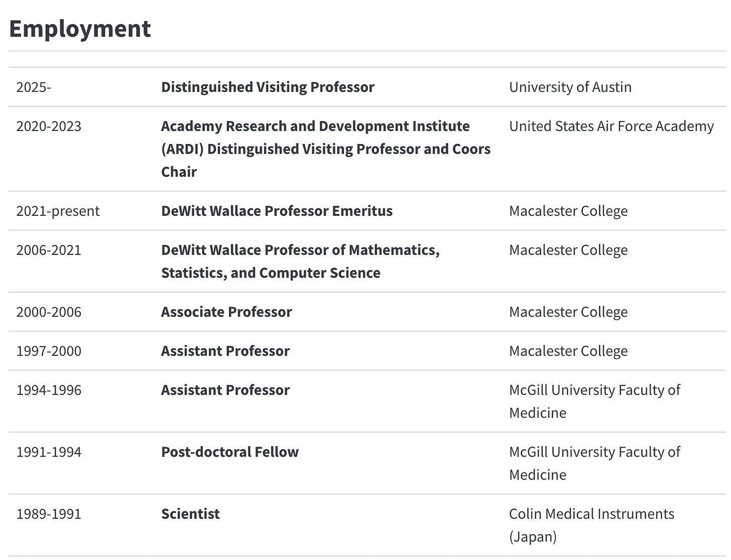Click the 2025- date cell
The width and height of the screenshot is (731, 560).
(x=34, y=87)
